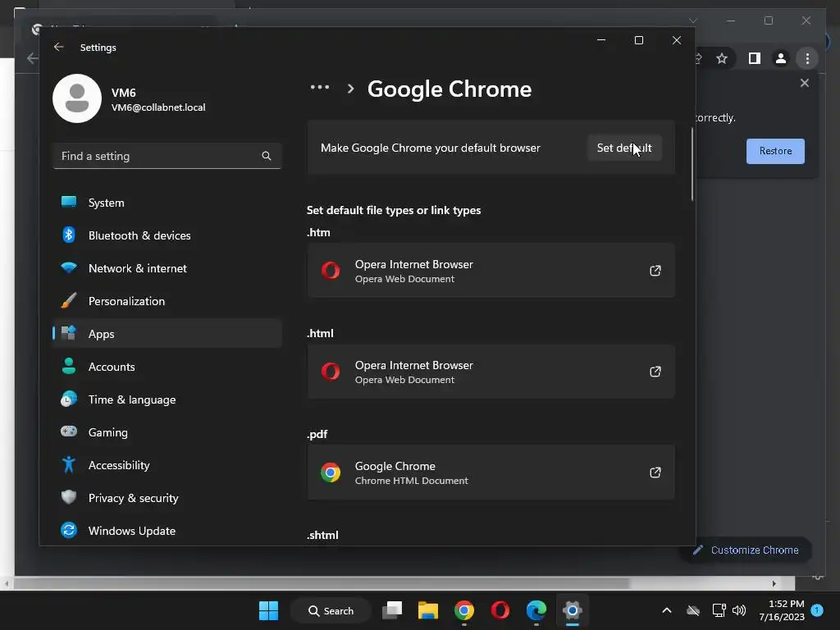Open Accounts settings

tap(167, 367)
